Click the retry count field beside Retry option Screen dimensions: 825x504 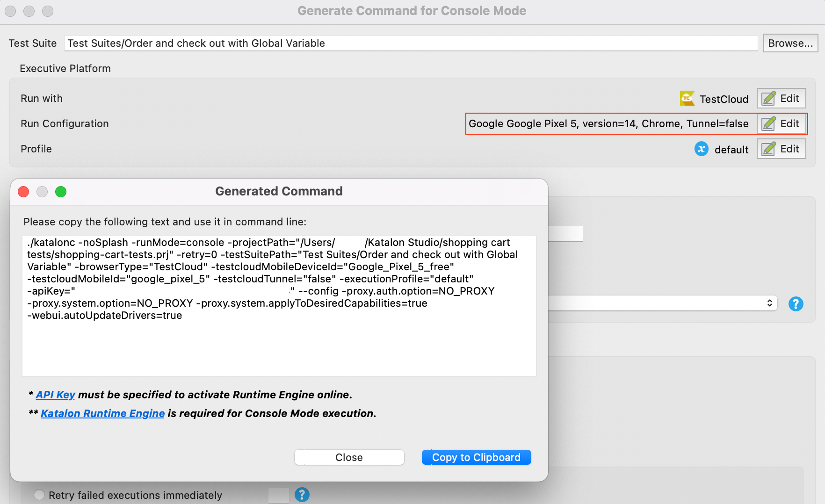279,496
